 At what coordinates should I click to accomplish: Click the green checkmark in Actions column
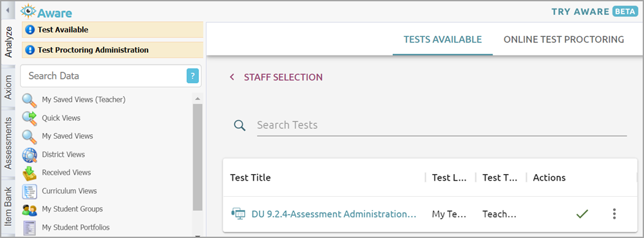[x=582, y=213]
